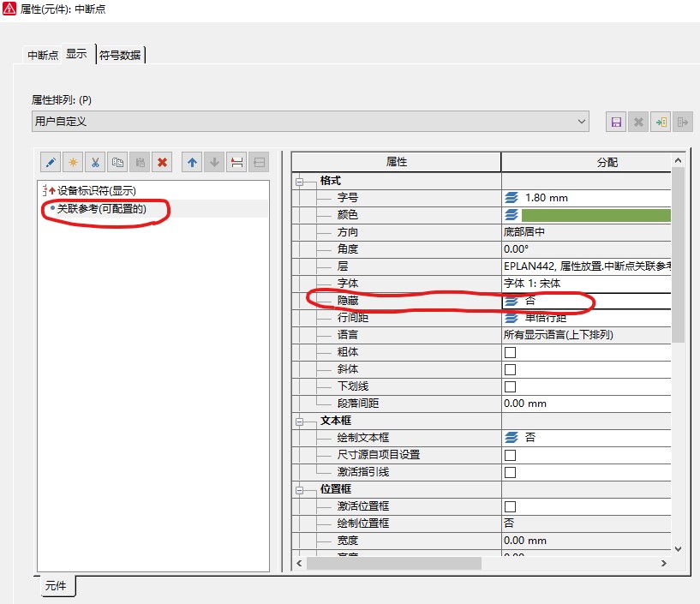Check the 下划线 (underline) checkbox
Image resolution: width=700 pixels, height=604 pixels.
coord(510,386)
